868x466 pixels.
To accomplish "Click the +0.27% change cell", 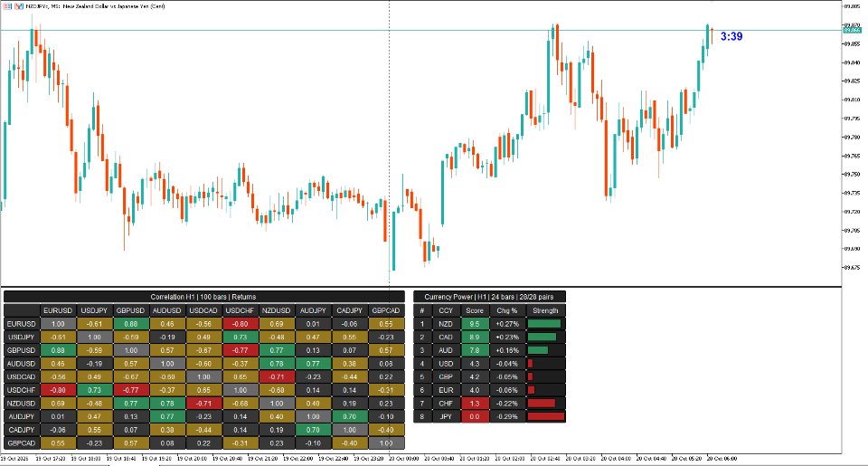I will (507, 324).
